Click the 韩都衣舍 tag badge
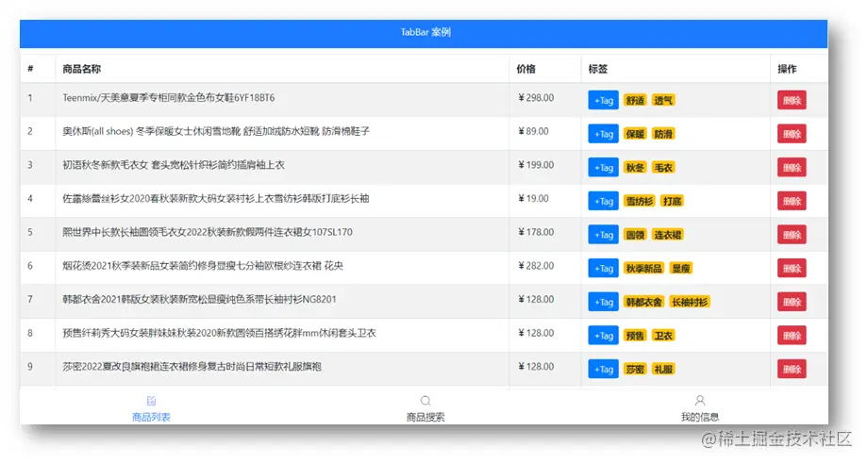The width and height of the screenshot is (868, 464). click(x=643, y=302)
